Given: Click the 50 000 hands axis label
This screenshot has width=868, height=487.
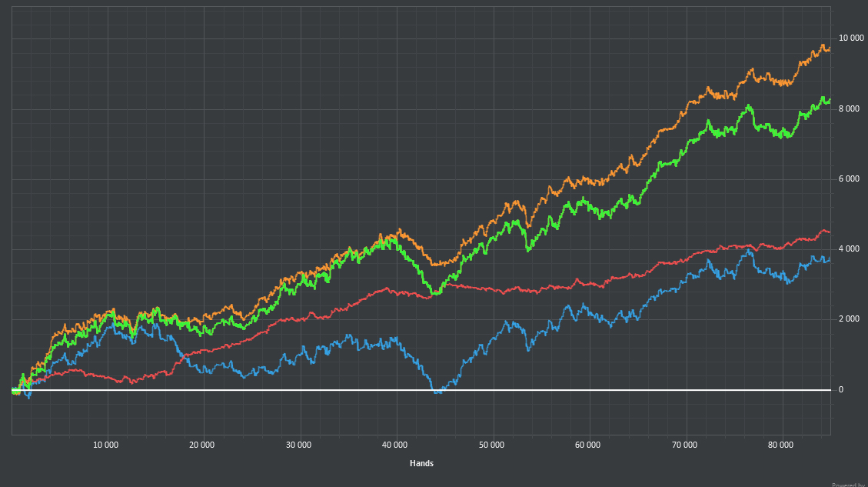Looking at the screenshot, I should click(491, 445).
